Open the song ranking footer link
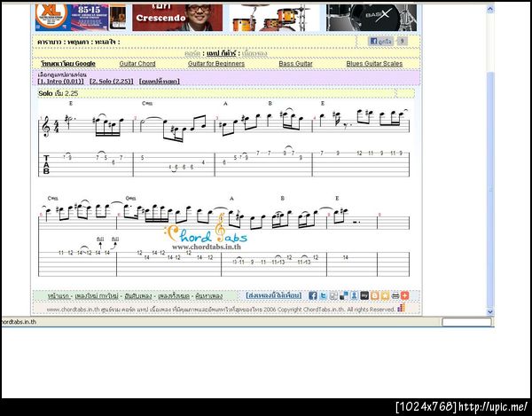The height and width of the screenshot is (416, 532). point(138,296)
